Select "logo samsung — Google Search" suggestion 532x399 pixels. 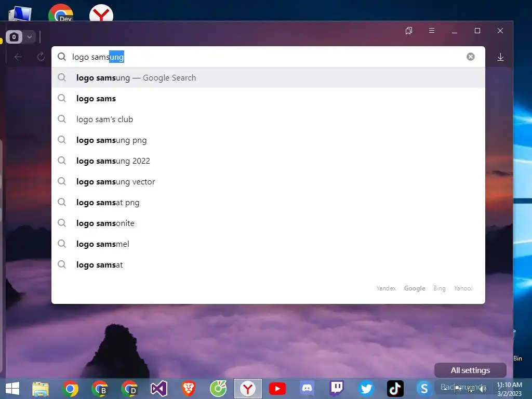pos(268,78)
